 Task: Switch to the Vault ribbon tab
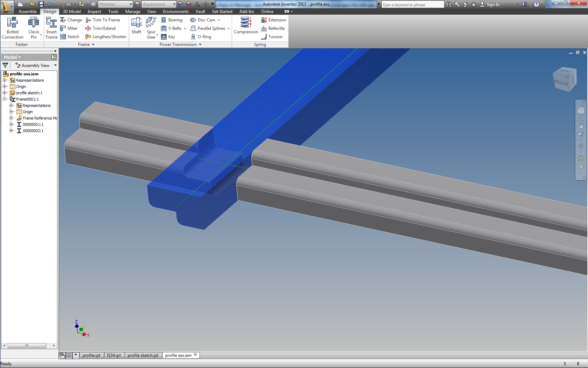coord(200,12)
